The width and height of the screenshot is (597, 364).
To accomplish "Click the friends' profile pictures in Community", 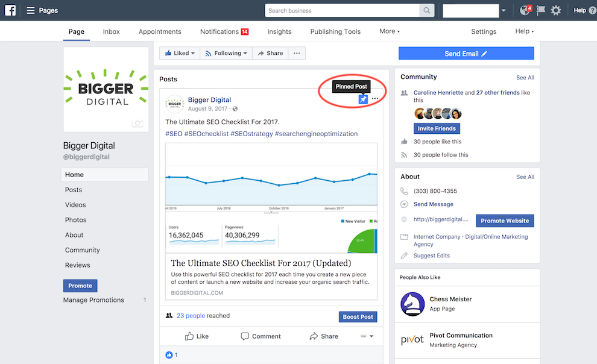I will pyautogui.click(x=438, y=113).
